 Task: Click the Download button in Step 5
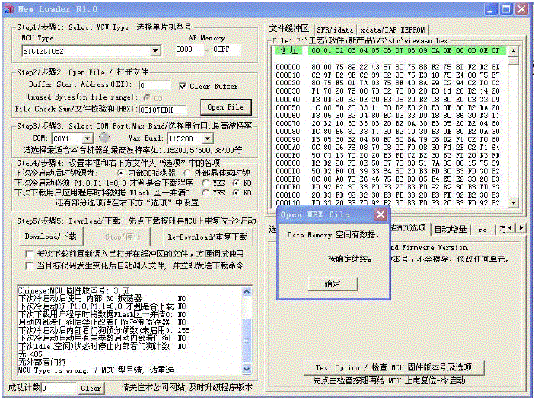pos(50,236)
